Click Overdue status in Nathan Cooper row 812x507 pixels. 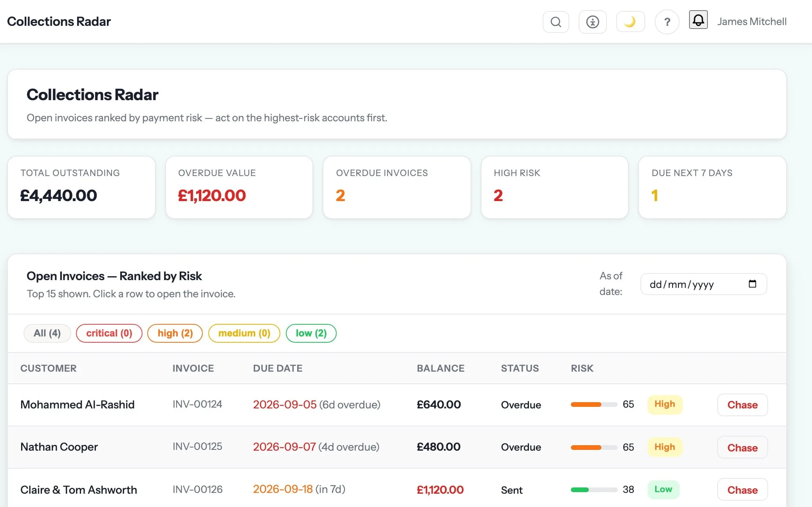[521, 447]
